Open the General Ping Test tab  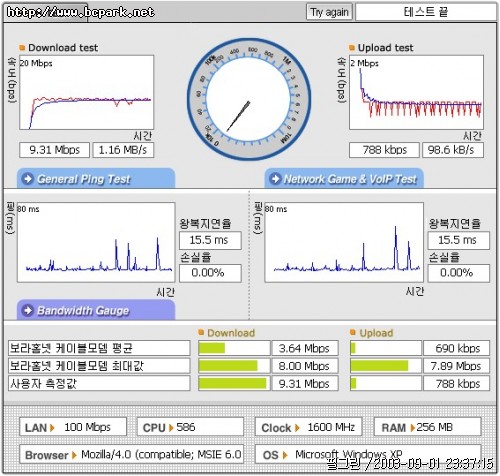[x=96, y=178]
